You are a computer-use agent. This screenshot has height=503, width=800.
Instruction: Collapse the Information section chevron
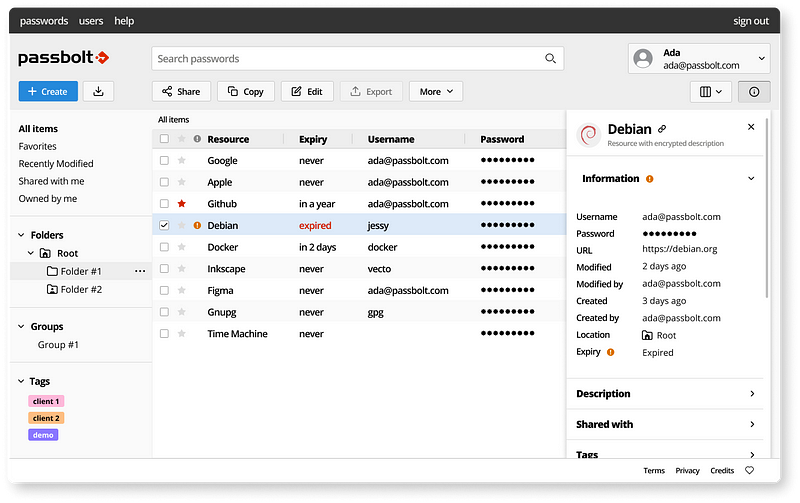[x=751, y=179]
